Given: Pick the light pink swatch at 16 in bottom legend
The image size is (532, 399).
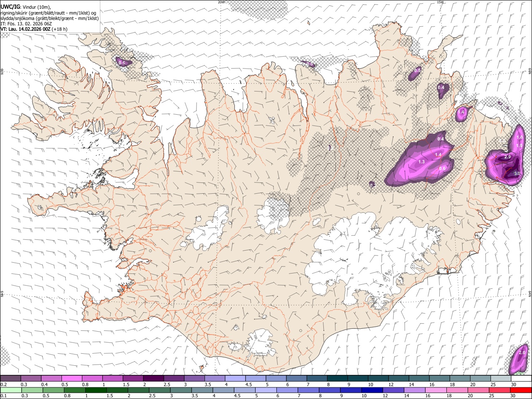Looking at the screenshot, I should coord(436,390).
